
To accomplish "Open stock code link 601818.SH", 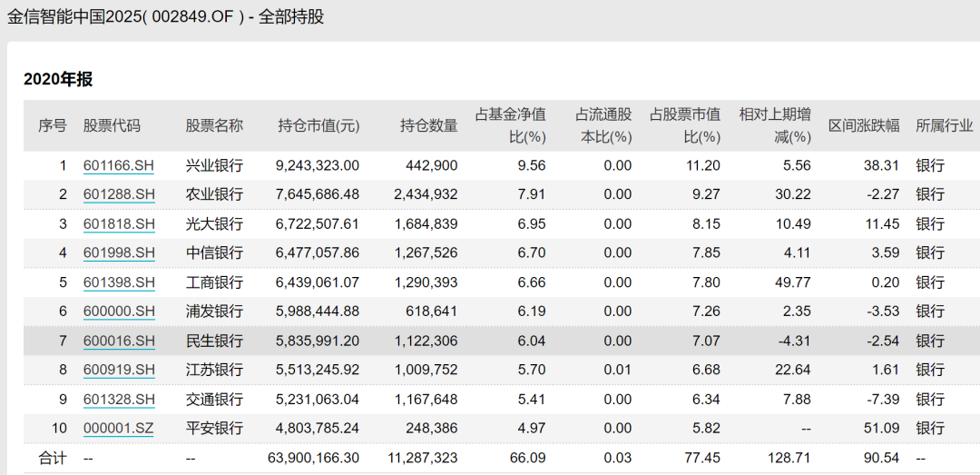I will [119, 224].
